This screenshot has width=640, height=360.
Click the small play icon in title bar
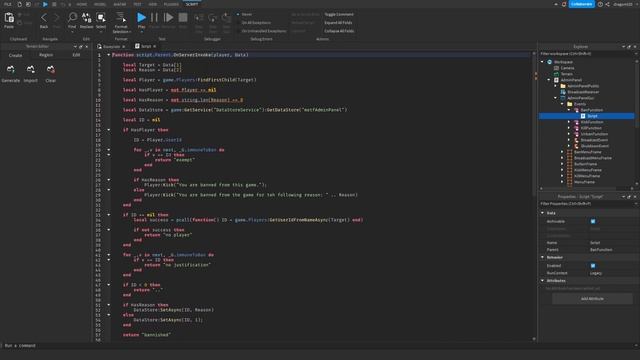click(x=45, y=4)
